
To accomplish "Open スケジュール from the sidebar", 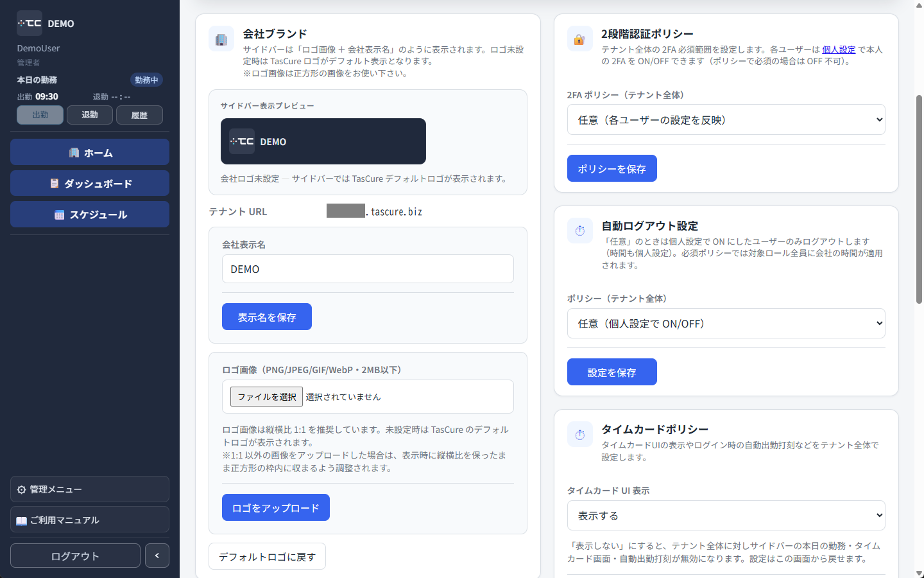I will [90, 215].
